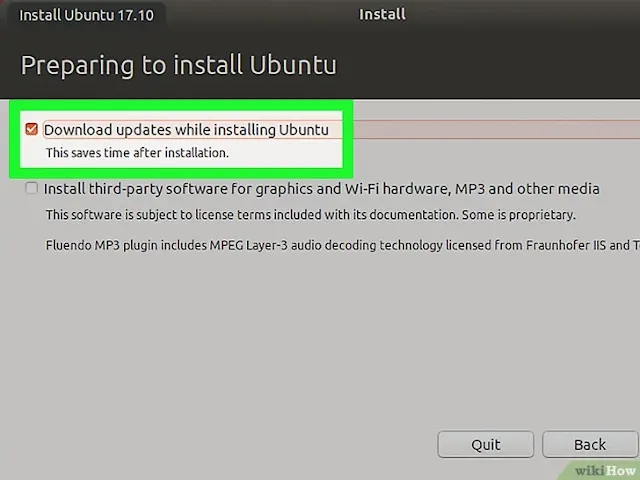Image resolution: width=640 pixels, height=480 pixels.
Task: Click the wikiHow watermark logo
Action: pos(605,471)
